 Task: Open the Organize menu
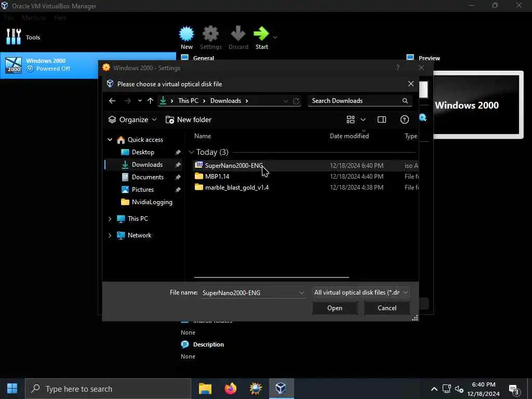coord(132,120)
